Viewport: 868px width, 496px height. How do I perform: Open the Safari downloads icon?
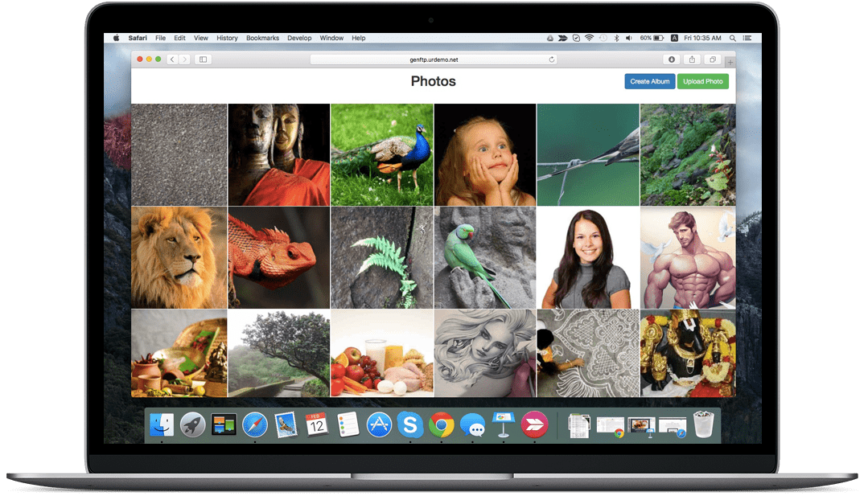tap(672, 59)
